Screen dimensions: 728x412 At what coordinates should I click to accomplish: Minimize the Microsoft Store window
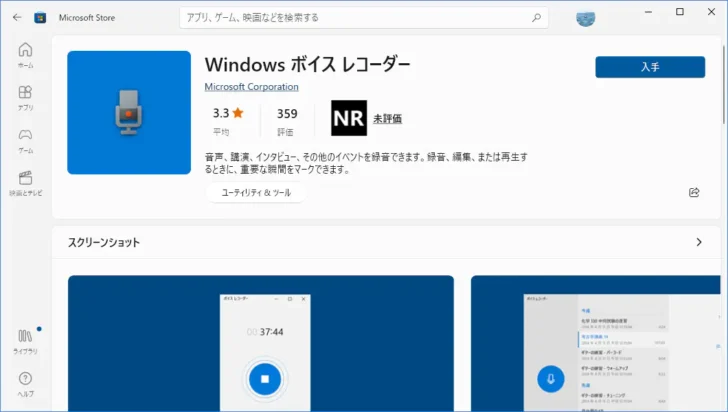click(649, 12)
